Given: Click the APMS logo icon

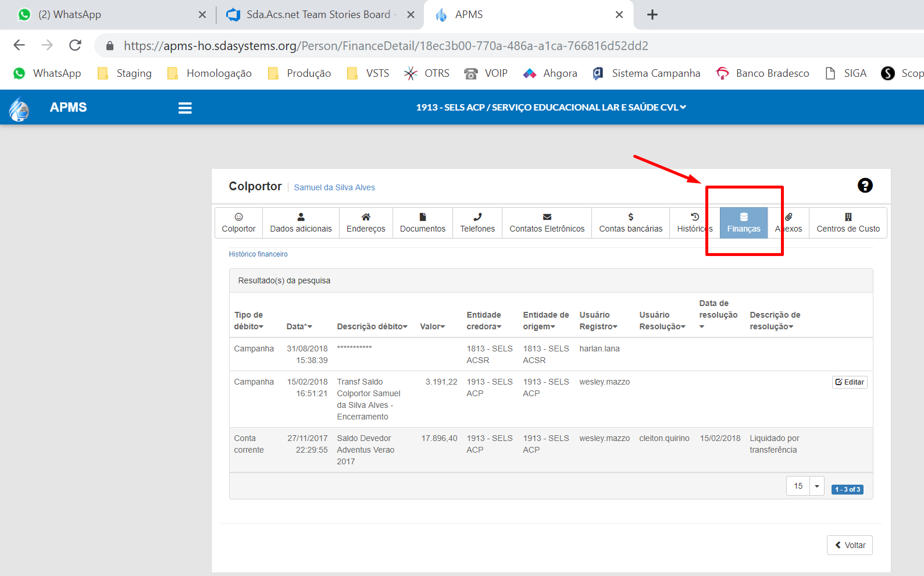Looking at the screenshot, I should [x=19, y=108].
